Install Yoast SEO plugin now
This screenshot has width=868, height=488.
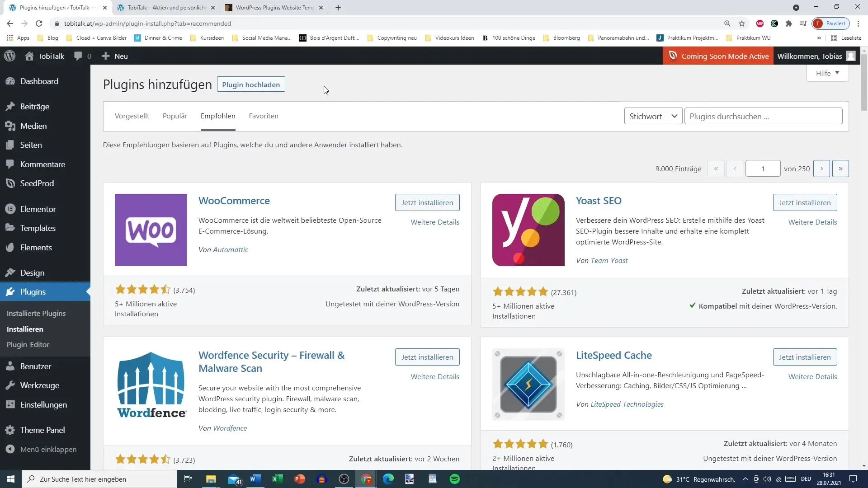point(805,202)
